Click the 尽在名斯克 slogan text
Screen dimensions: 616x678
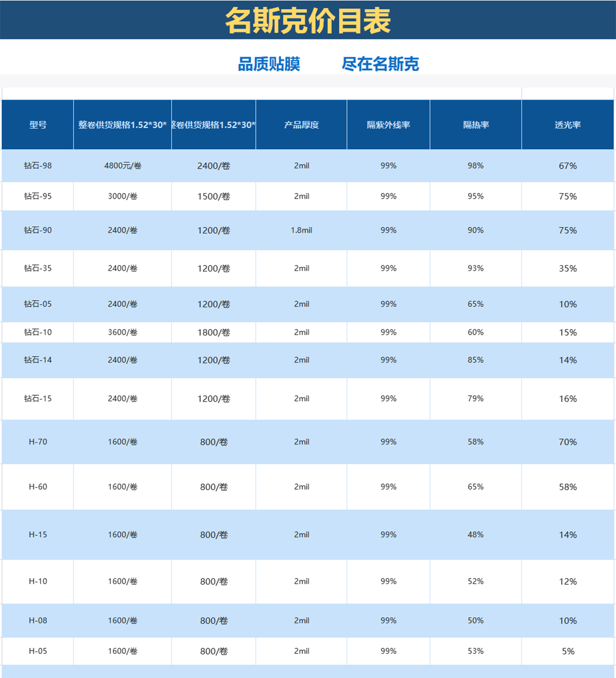coord(380,64)
